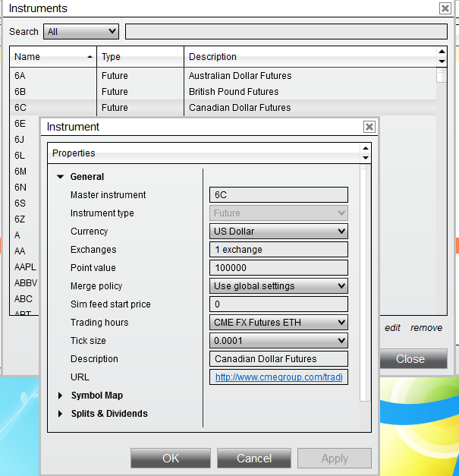Open the Merge policy dropdown
The width and height of the screenshot is (459, 476).
click(x=278, y=286)
